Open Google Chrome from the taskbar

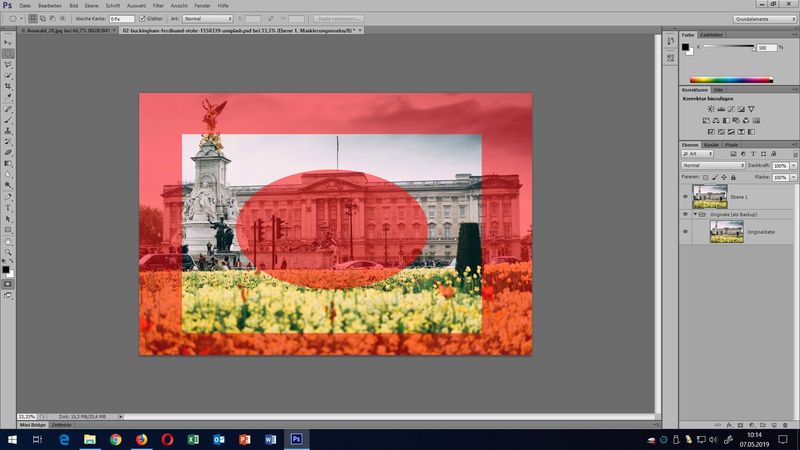point(115,439)
